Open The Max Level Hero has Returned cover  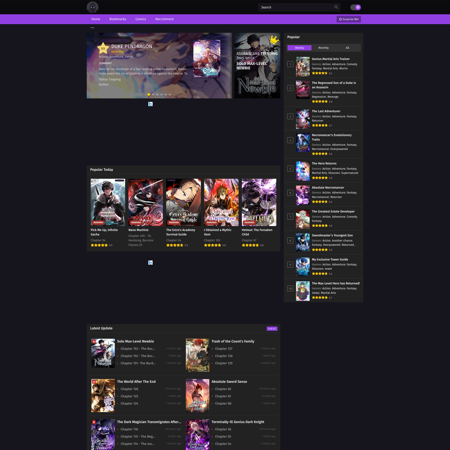click(x=303, y=291)
